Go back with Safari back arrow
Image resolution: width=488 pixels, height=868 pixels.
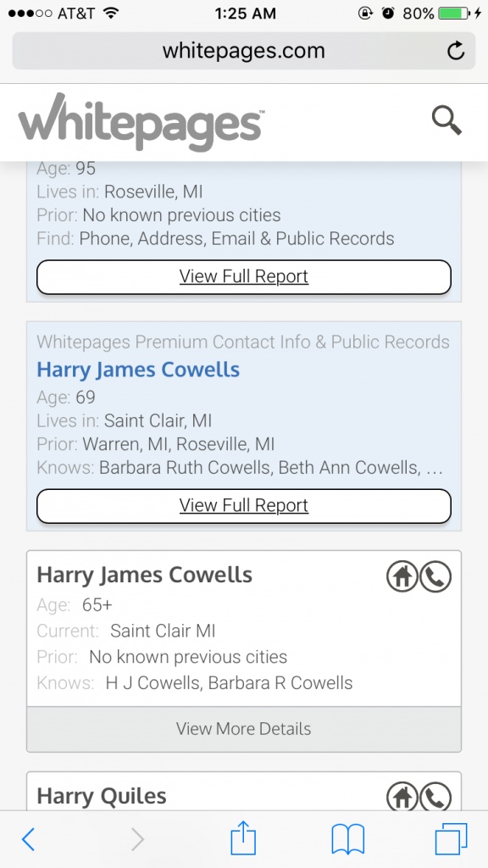coord(28,839)
